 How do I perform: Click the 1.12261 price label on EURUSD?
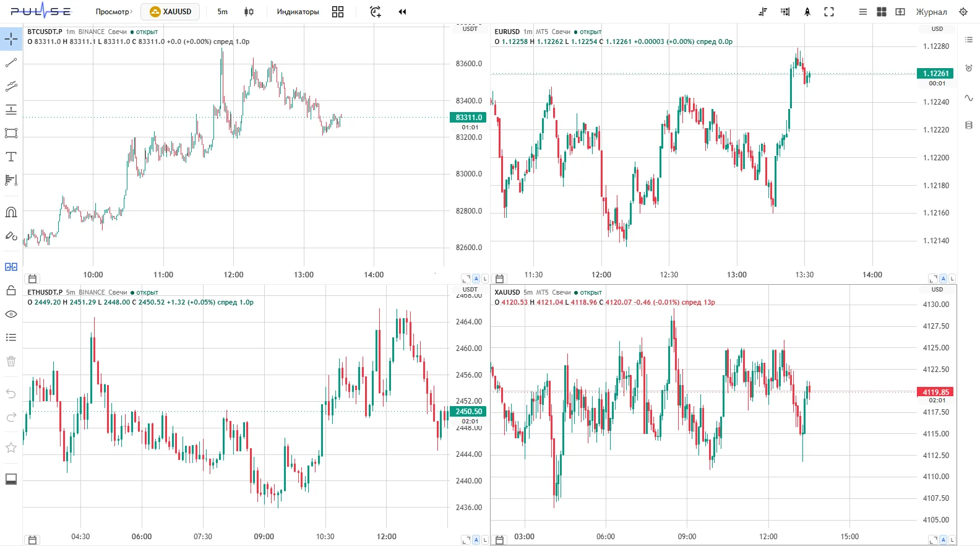(x=935, y=73)
